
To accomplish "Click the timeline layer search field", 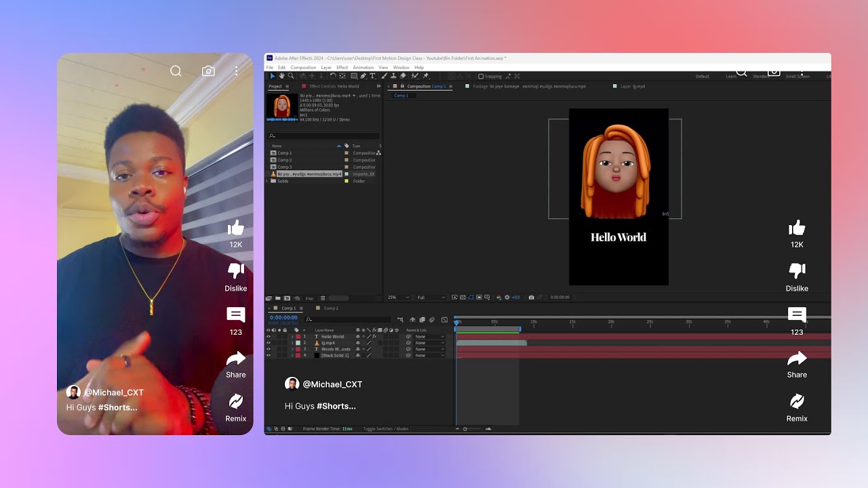I will (x=348, y=319).
